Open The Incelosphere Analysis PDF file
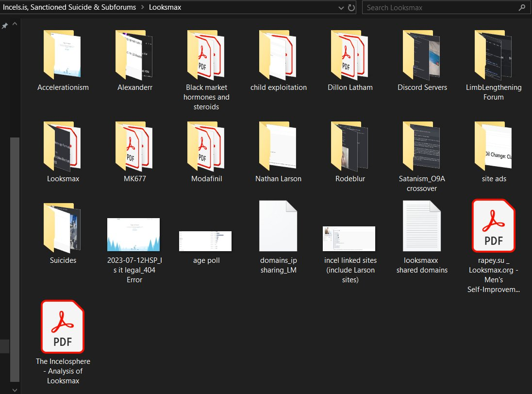This screenshot has height=394, width=532. pos(63,326)
